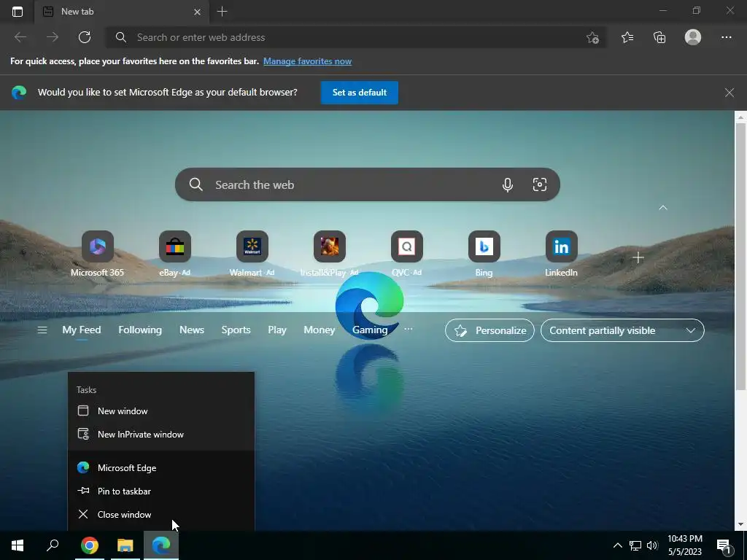The height and width of the screenshot is (560, 747).
Task: Open the taskbar clock and date
Action: pyautogui.click(x=685, y=545)
